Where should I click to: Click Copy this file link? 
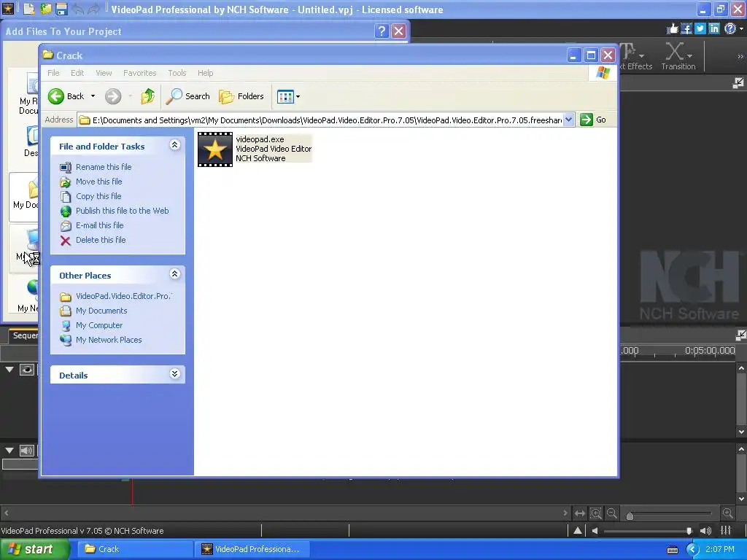pos(98,196)
